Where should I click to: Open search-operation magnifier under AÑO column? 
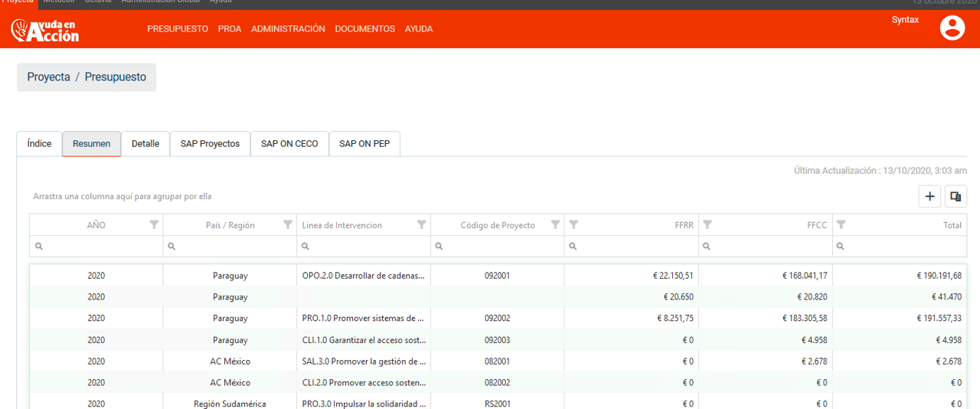pos(38,247)
